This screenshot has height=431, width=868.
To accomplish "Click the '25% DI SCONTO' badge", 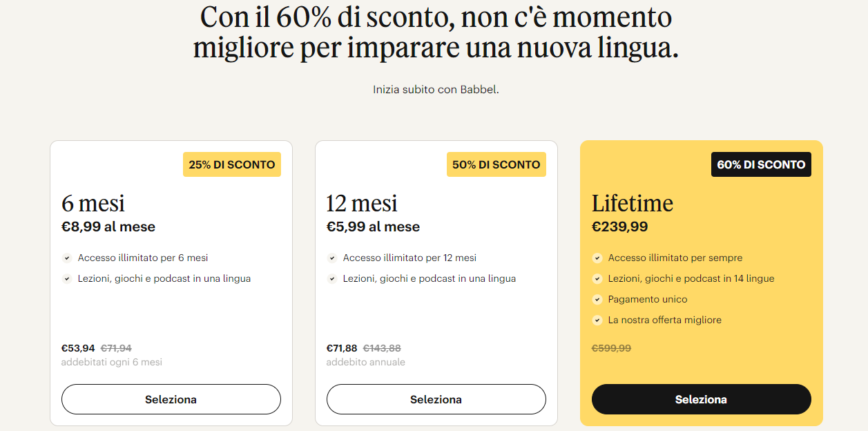I will click(x=231, y=164).
